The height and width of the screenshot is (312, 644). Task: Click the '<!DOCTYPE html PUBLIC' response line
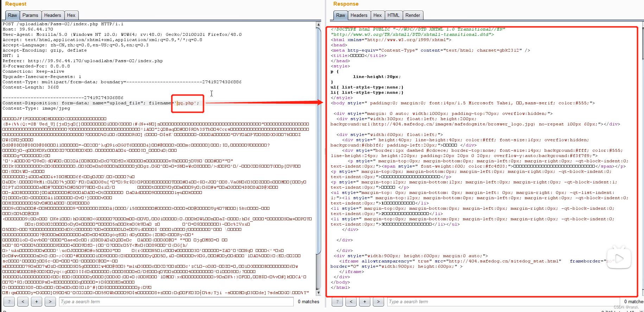tap(418, 29)
